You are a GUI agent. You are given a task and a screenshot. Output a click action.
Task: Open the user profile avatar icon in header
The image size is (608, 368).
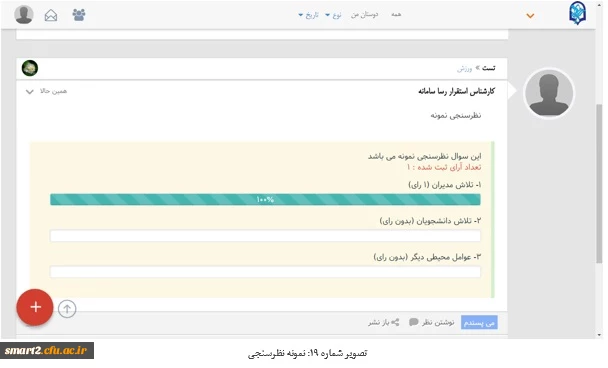point(24,15)
